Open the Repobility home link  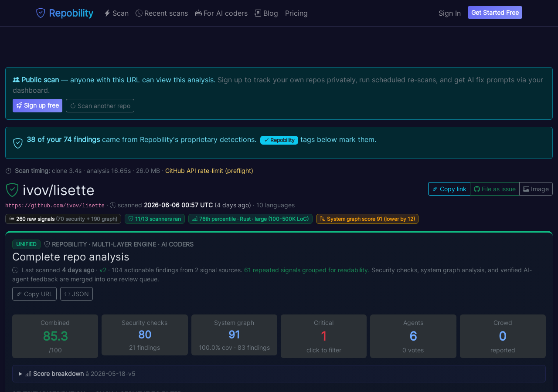[x=65, y=13]
